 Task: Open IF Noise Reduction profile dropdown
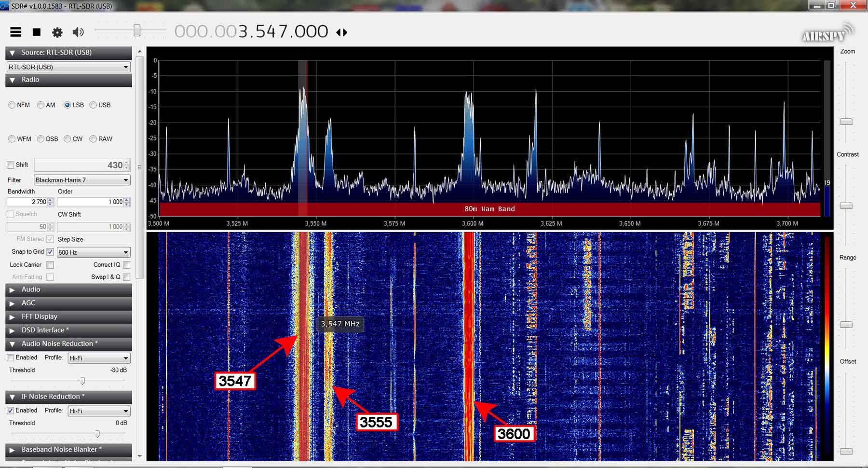pos(99,411)
